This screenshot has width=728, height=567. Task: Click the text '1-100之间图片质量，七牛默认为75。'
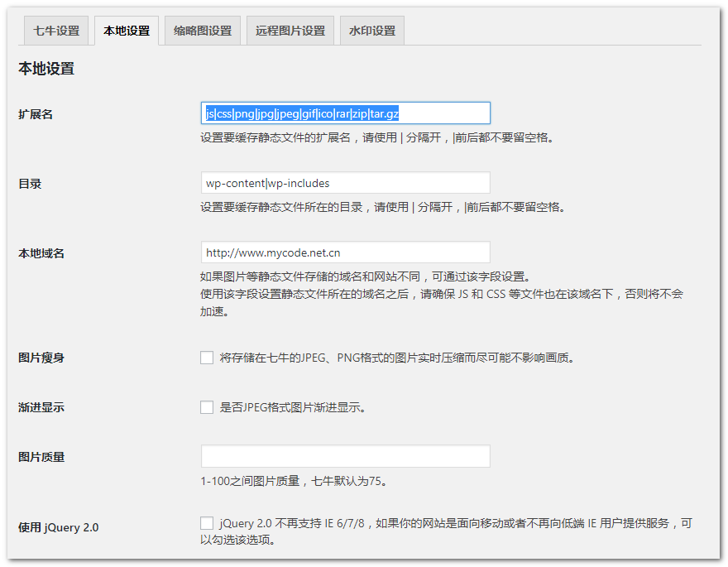[x=294, y=481]
